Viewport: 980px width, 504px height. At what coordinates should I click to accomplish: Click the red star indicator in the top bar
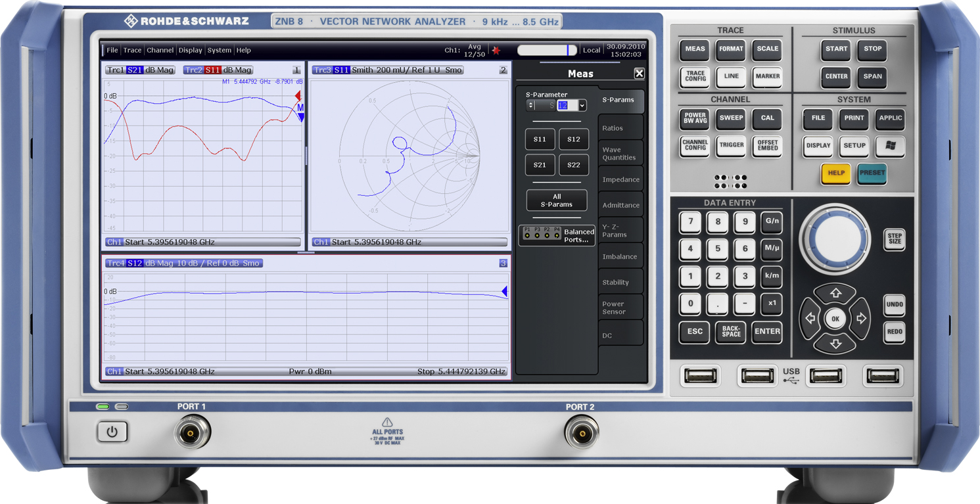click(x=496, y=50)
